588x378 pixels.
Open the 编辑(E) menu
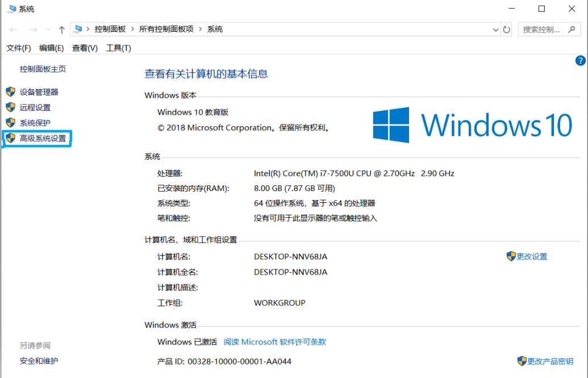(51, 48)
